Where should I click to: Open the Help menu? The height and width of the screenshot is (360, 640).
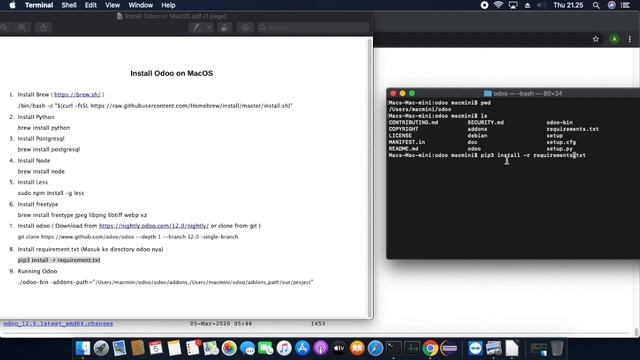click(168, 5)
